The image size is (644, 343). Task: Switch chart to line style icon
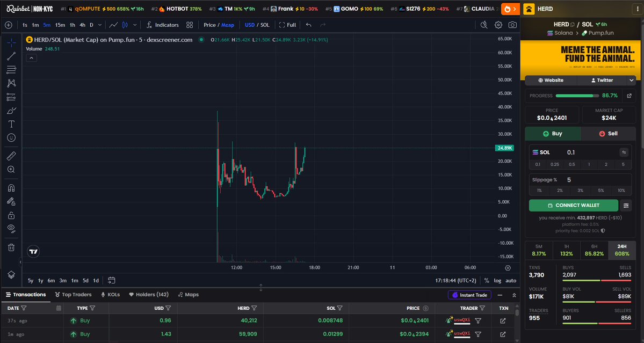pyautogui.click(x=113, y=25)
